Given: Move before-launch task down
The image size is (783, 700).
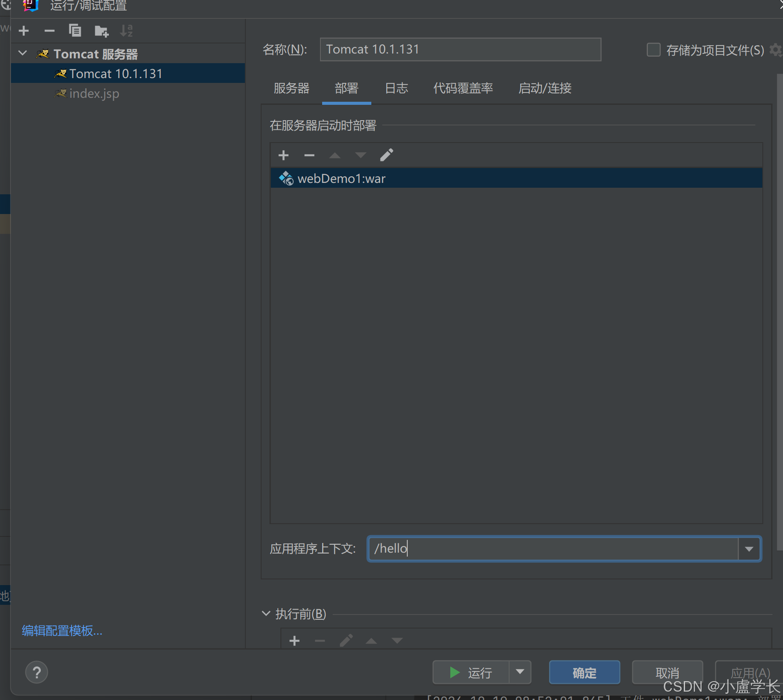Looking at the screenshot, I should pos(397,641).
